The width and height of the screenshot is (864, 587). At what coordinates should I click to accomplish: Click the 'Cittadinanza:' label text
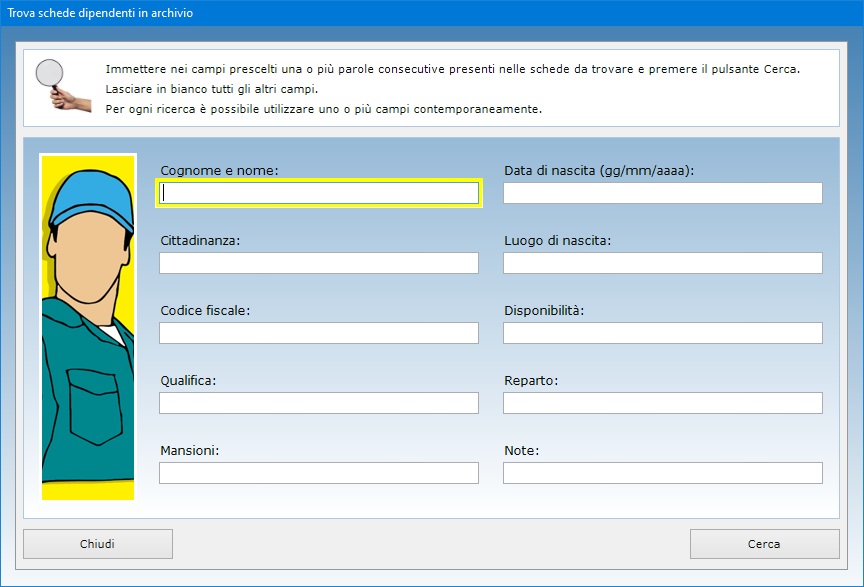pyautogui.click(x=200, y=240)
